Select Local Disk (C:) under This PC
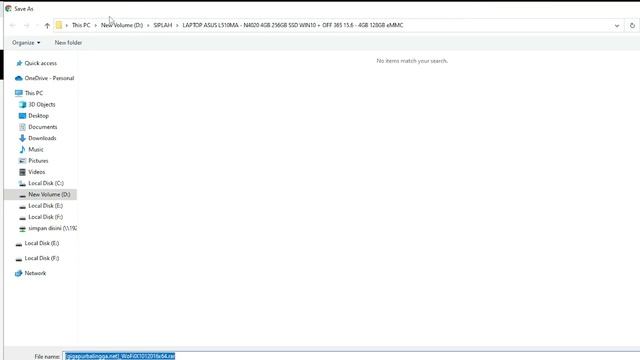This screenshot has height=360, width=640. 46,183
